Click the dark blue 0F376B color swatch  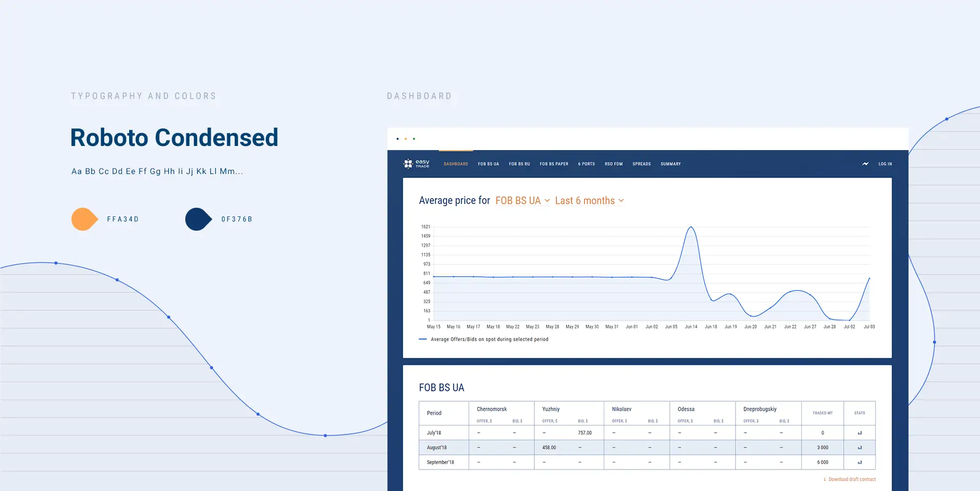click(x=198, y=219)
